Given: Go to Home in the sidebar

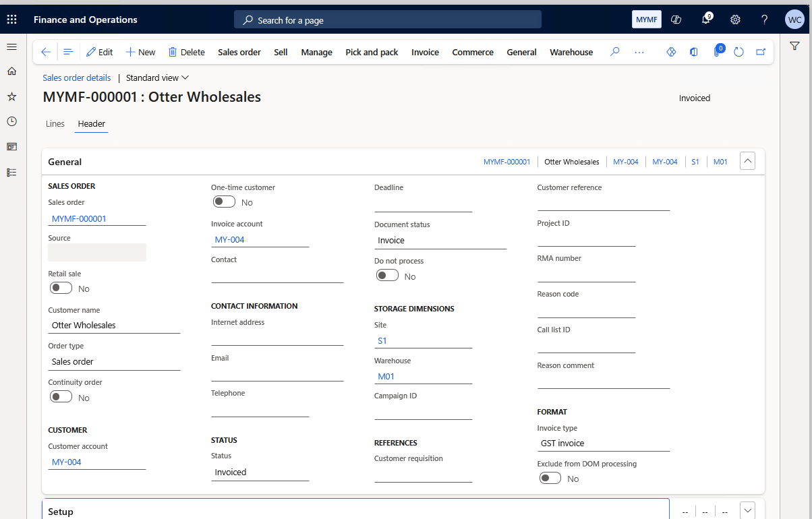Looking at the screenshot, I should [11, 71].
